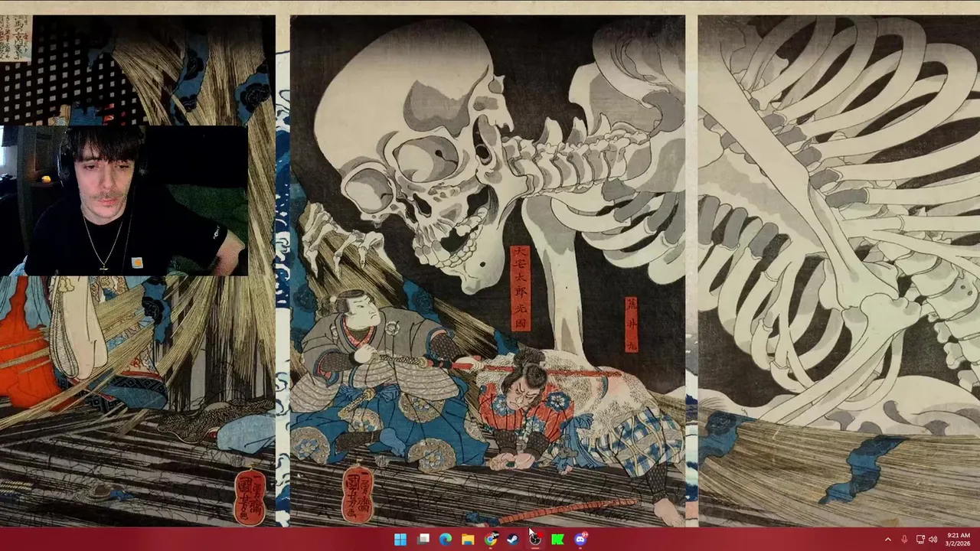Open Task View on the taskbar
Image resolution: width=980 pixels, height=551 pixels.
tap(423, 540)
